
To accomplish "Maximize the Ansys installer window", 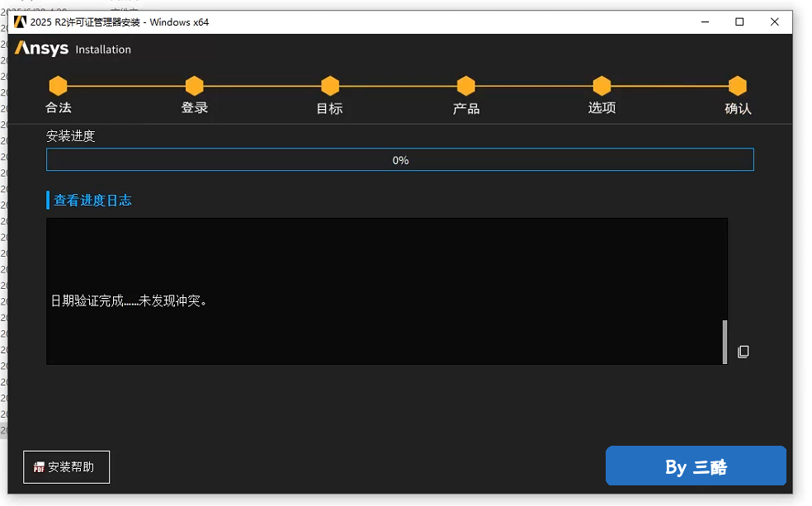I will click(x=739, y=21).
